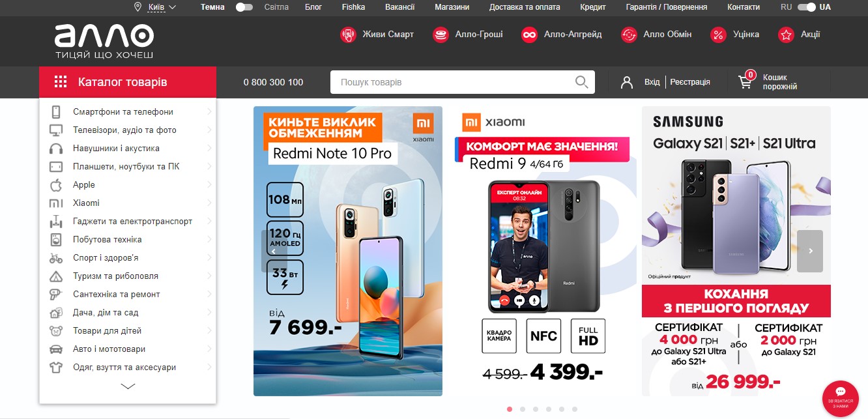Image resolution: width=868 pixels, height=419 pixels.
Task: Click the Акції star icon
Action: click(787, 35)
